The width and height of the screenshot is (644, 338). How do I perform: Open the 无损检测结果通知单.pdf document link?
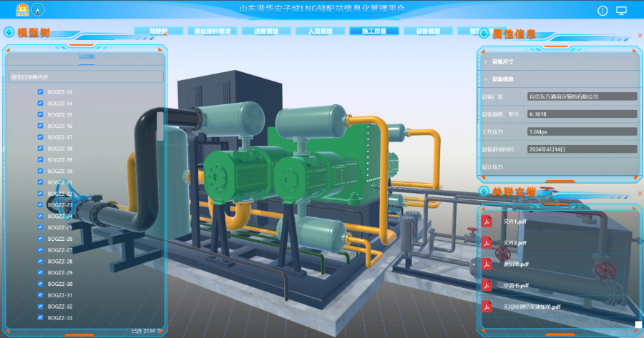(532, 307)
